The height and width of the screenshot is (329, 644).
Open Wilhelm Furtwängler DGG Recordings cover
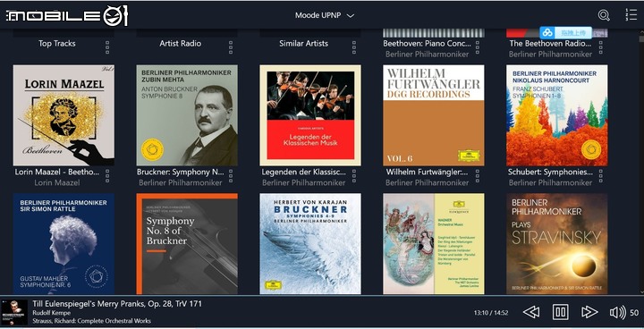(433, 115)
